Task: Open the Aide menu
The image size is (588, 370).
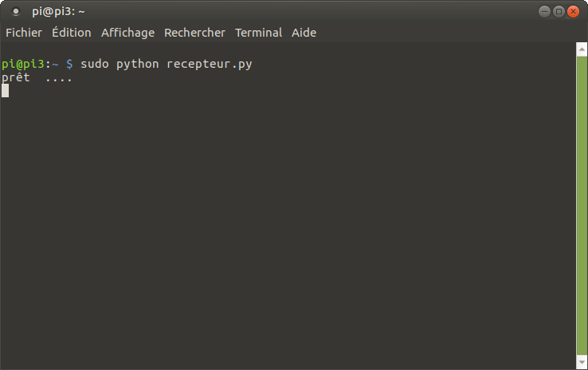Action: click(x=304, y=33)
